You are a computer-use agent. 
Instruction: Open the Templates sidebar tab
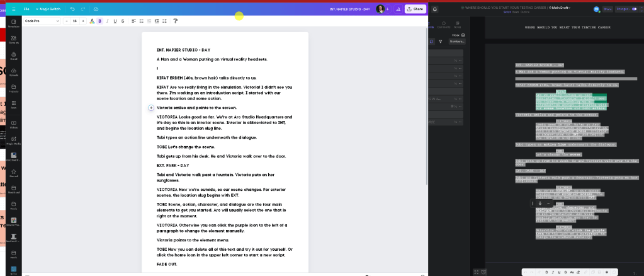[x=14, y=23]
